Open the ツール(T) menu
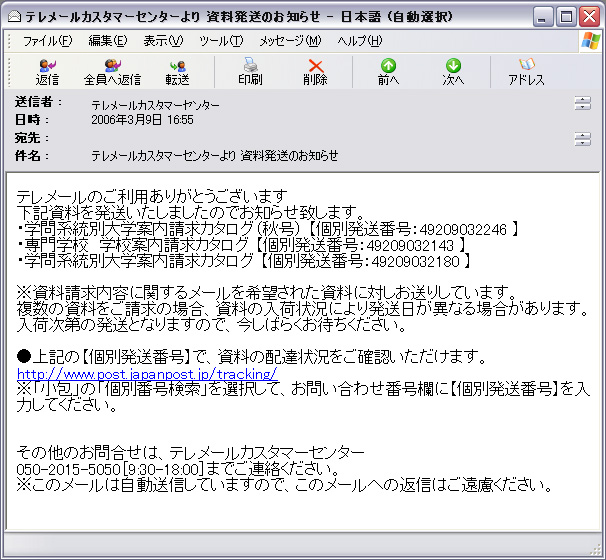This screenshot has height=560, width=606. pos(221,41)
